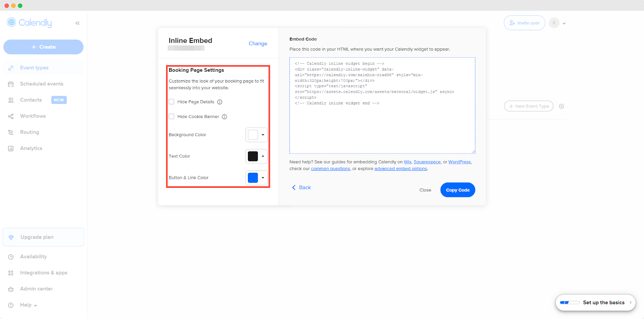
Task: Click New Event Type button
Action: (529, 106)
